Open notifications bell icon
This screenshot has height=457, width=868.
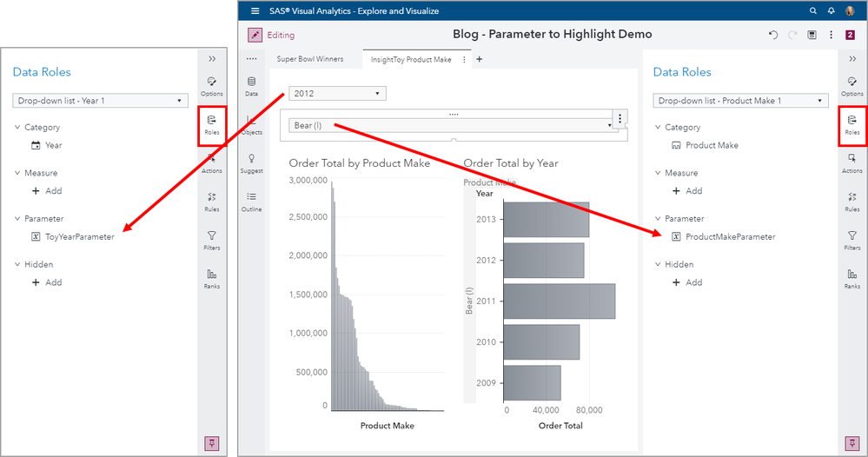(x=831, y=11)
